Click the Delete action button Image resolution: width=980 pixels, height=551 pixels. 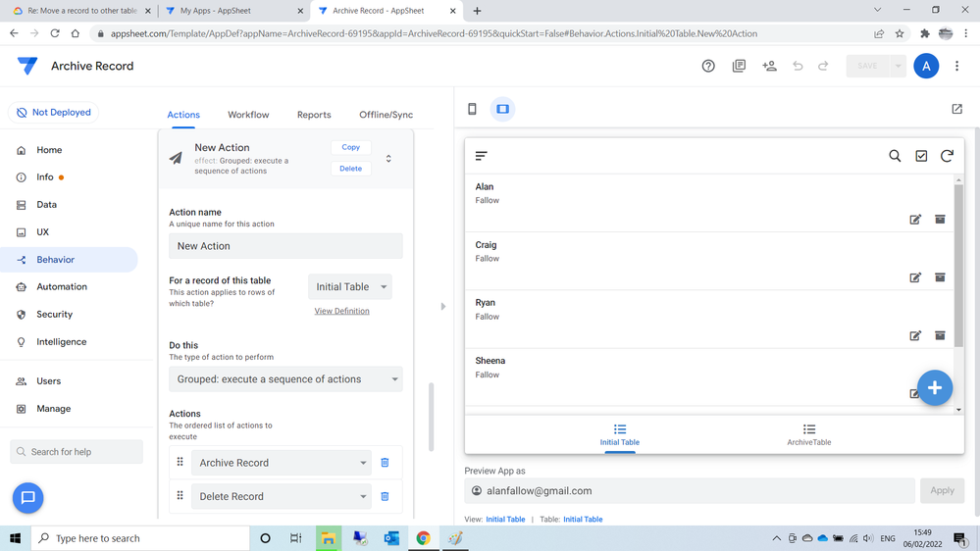350,169
